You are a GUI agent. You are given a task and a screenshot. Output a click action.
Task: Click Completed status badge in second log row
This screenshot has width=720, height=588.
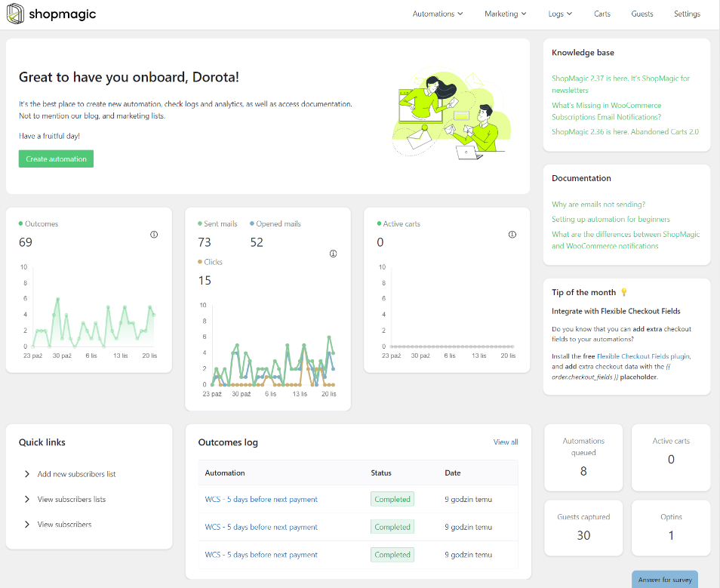tap(392, 527)
